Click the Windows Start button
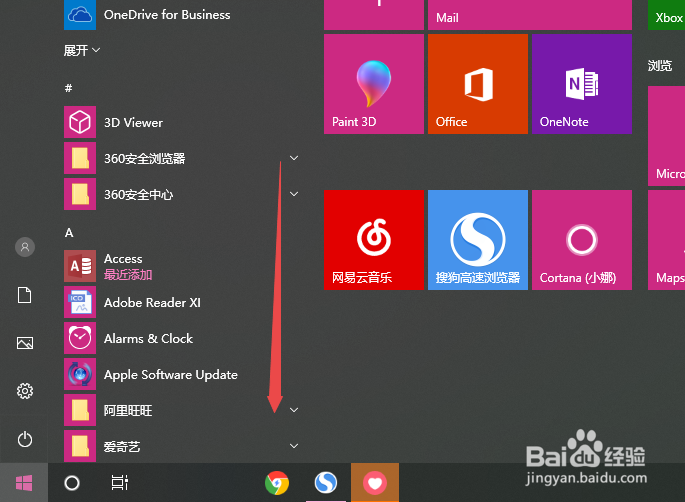The width and height of the screenshot is (685, 502). coord(24,483)
